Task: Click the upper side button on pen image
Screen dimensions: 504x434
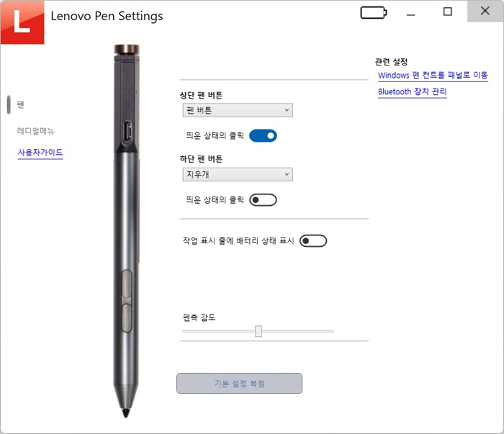Action: [x=126, y=284]
